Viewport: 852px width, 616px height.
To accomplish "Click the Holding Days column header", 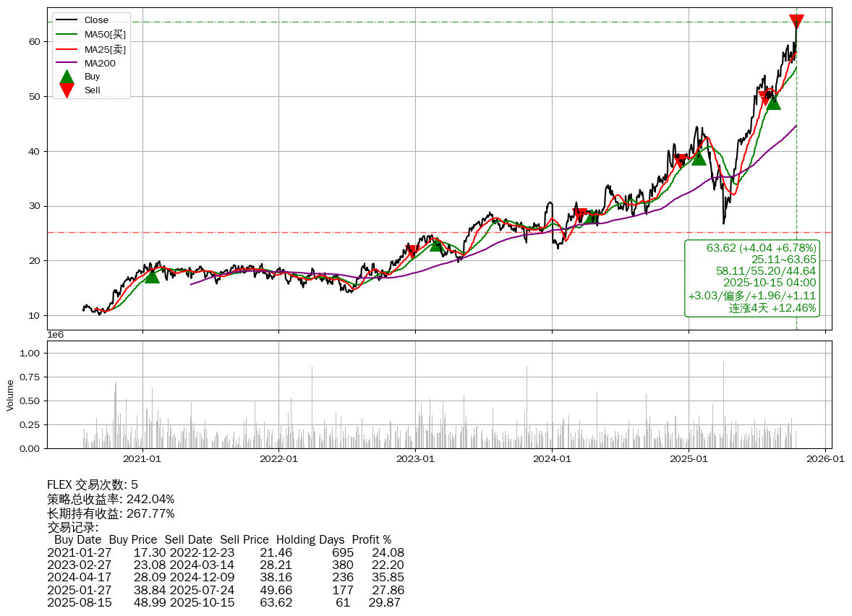I will pos(310,539).
